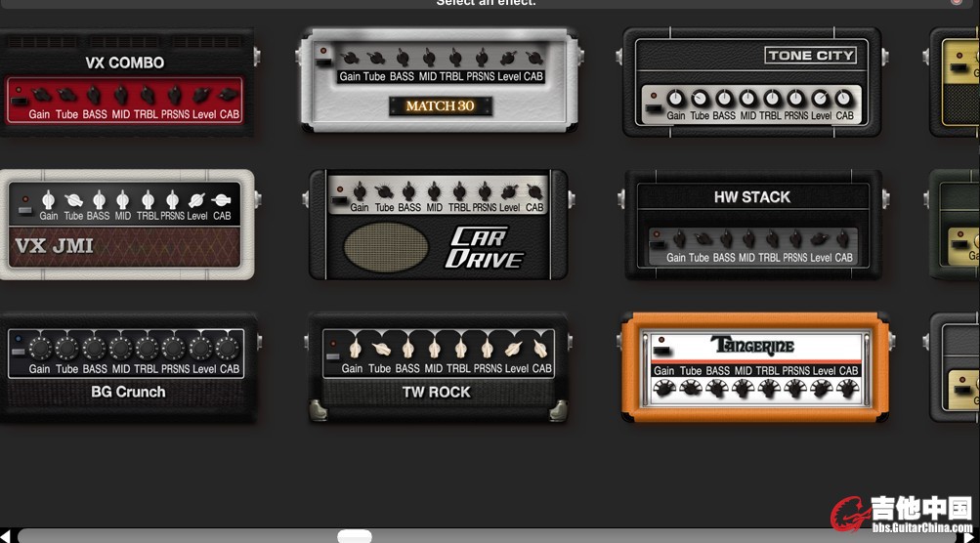Click the Level knob on HW STACK

[x=820, y=238]
